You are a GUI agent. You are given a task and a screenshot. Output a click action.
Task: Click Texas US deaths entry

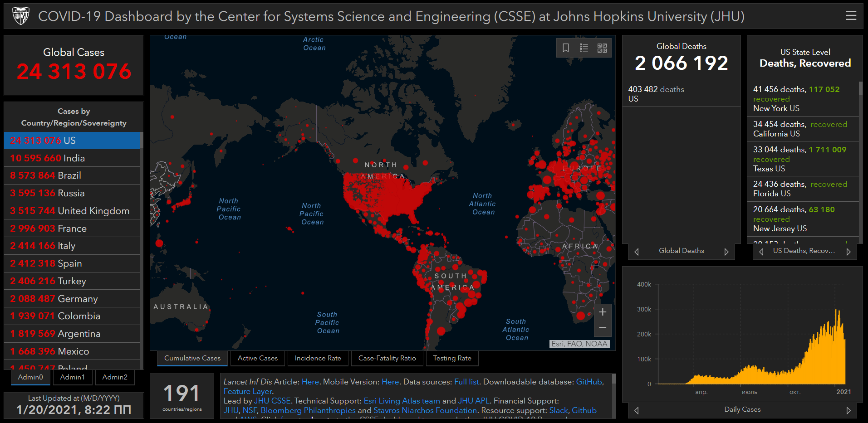pyautogui.click(x=803, y=159)
